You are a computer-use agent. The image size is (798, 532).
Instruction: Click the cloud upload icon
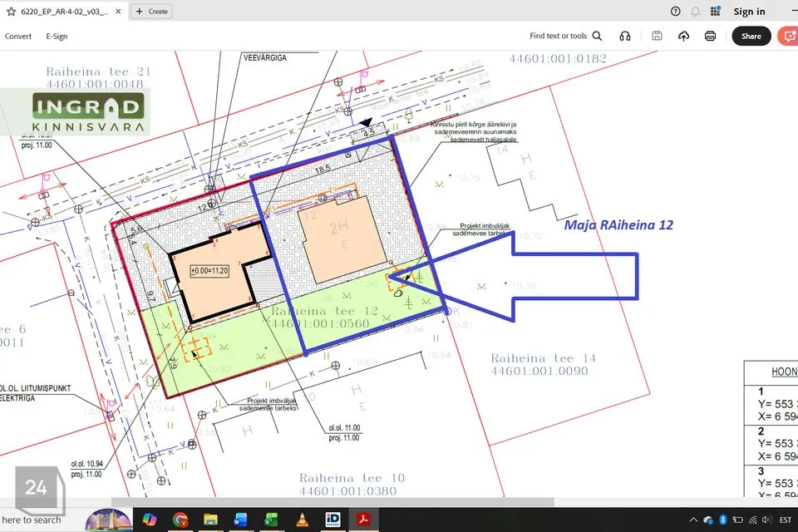pos(683,37)
